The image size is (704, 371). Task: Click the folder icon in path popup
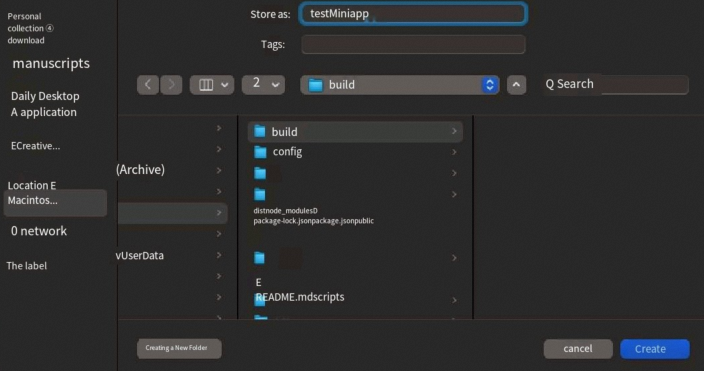(316, 85)
